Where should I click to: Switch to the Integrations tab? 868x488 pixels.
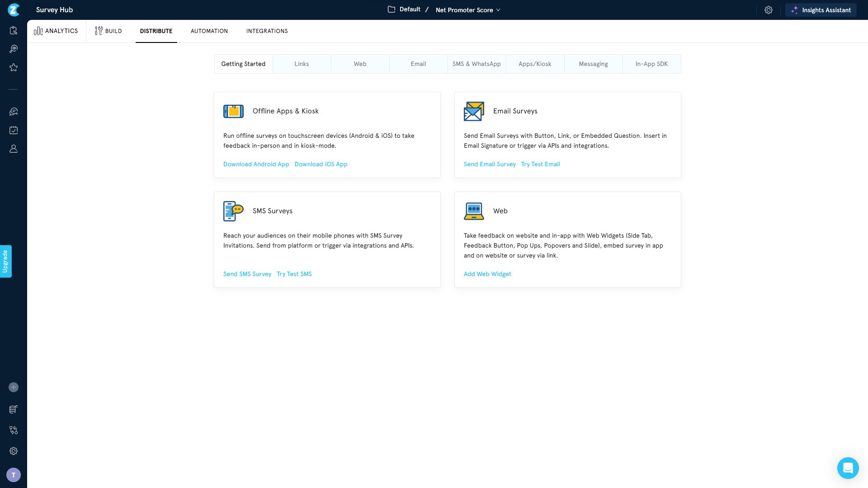(267, 31)
